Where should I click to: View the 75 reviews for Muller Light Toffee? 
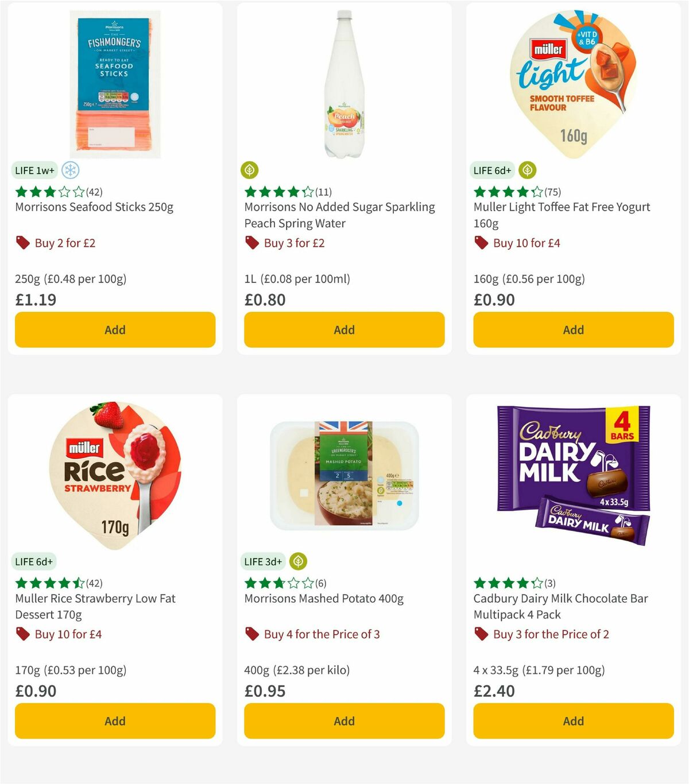(553, 191)
